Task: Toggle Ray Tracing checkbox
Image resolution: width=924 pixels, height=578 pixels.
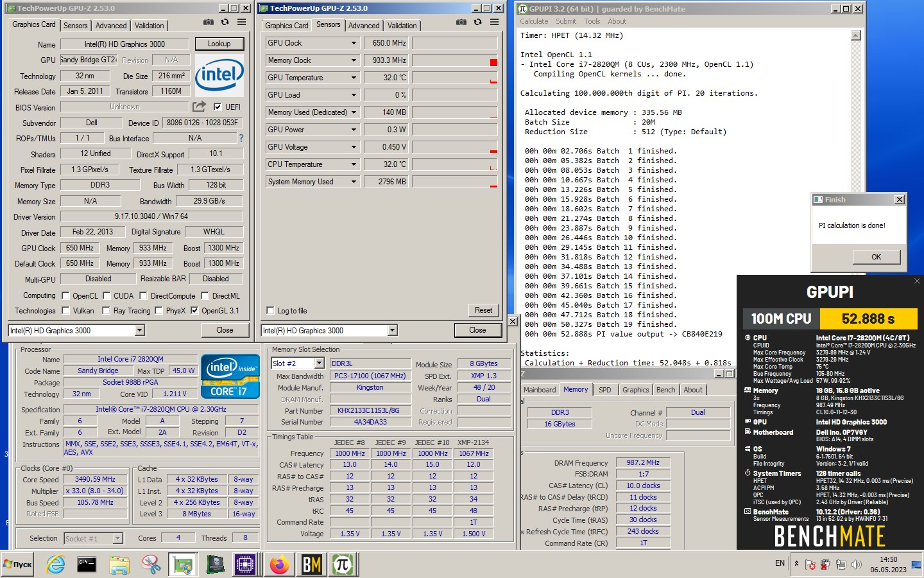Action: coord(107,310)
